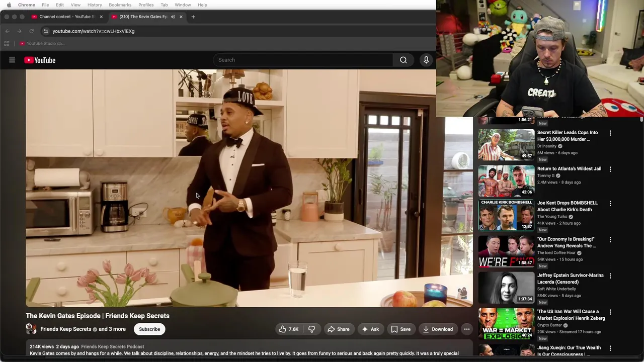This screenshot has height=362, width=644.
Task: Subscribe to Friends Keep Secrets
Action: tap(149, 329)
